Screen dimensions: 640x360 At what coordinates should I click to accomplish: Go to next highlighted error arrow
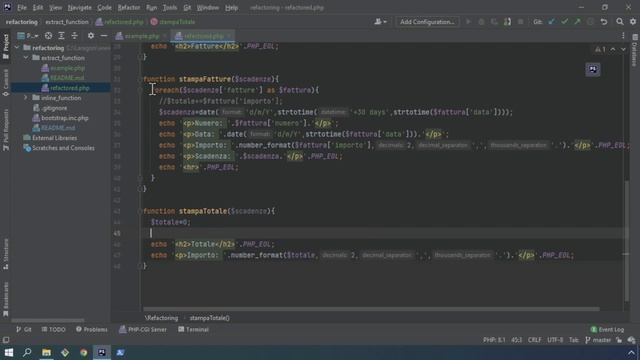pyautogui.click(x=623, y=49)
